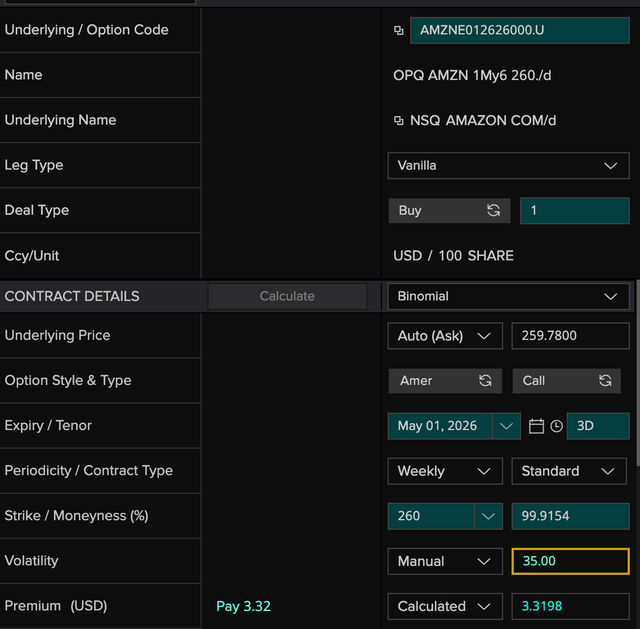Image resolution: width=640 pixels, height=629 pixels.
Task: Click link icon beside NSQ AMAZON COM/d
Action: click(399, 120)
